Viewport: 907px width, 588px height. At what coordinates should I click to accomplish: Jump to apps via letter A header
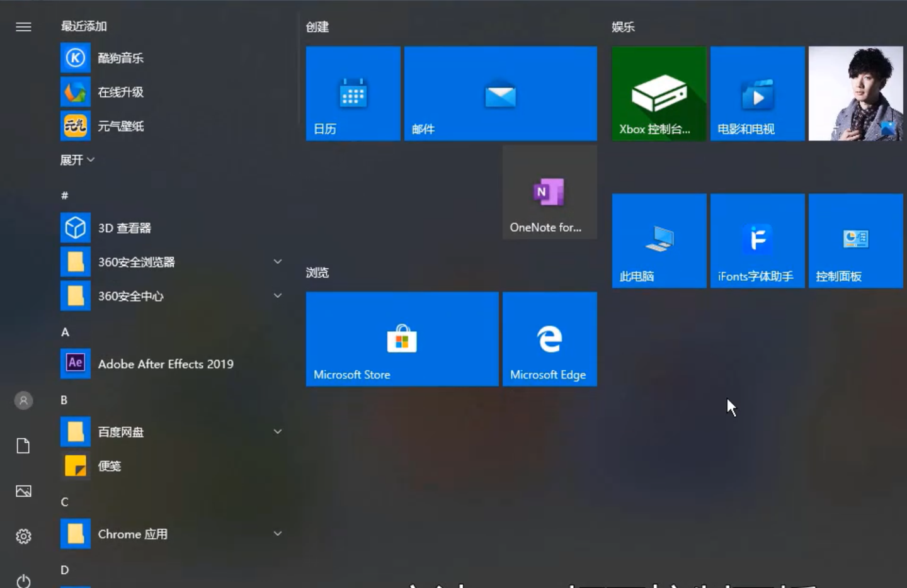click(x=65, y=332)
